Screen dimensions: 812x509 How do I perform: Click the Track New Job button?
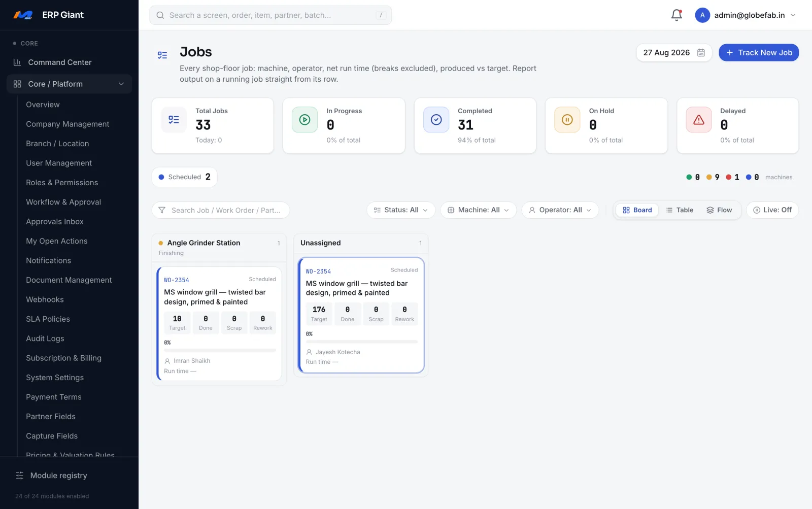click(759, 53)
